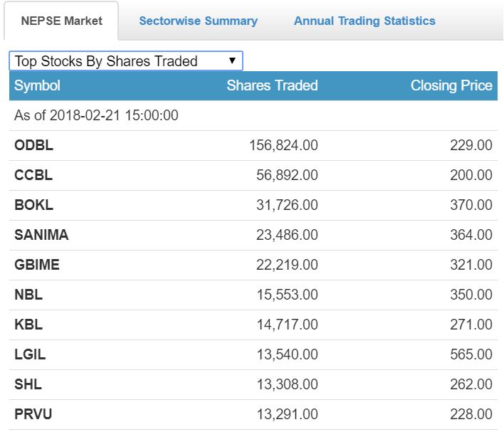
Task: Click shares traded value 31,726.00
Action: coord(287,205)
